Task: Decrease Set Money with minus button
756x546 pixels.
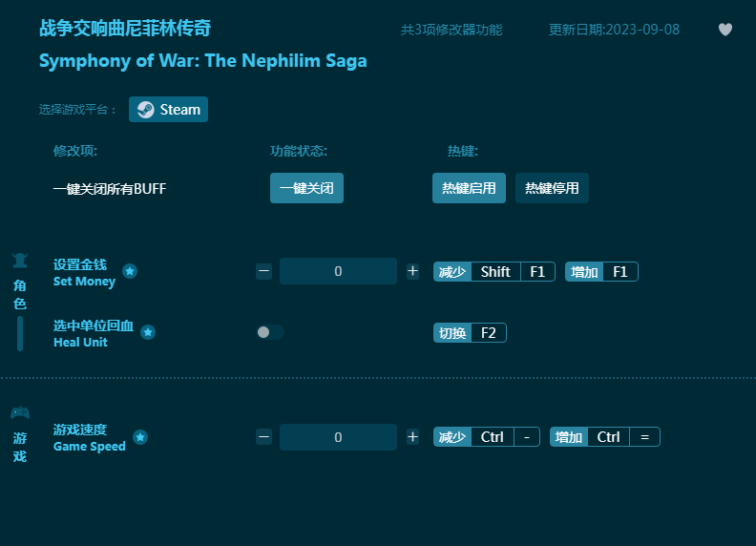Action: (264, 271)
